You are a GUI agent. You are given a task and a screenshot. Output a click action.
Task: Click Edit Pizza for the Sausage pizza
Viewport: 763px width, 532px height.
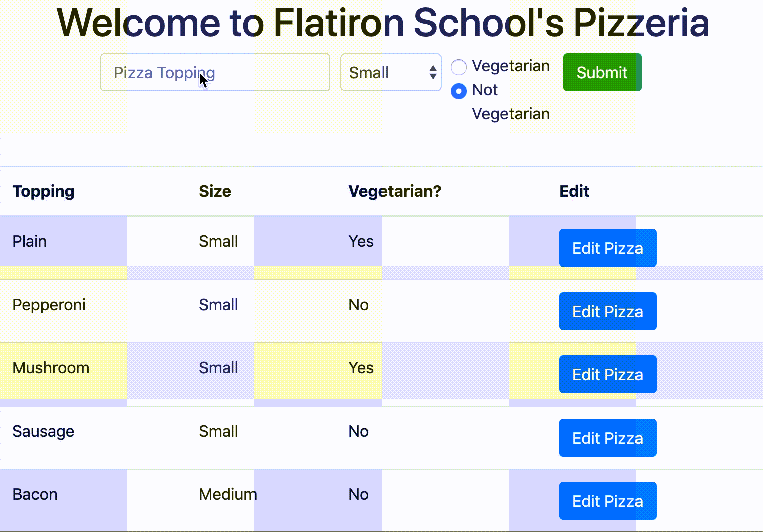coord(607,438)
